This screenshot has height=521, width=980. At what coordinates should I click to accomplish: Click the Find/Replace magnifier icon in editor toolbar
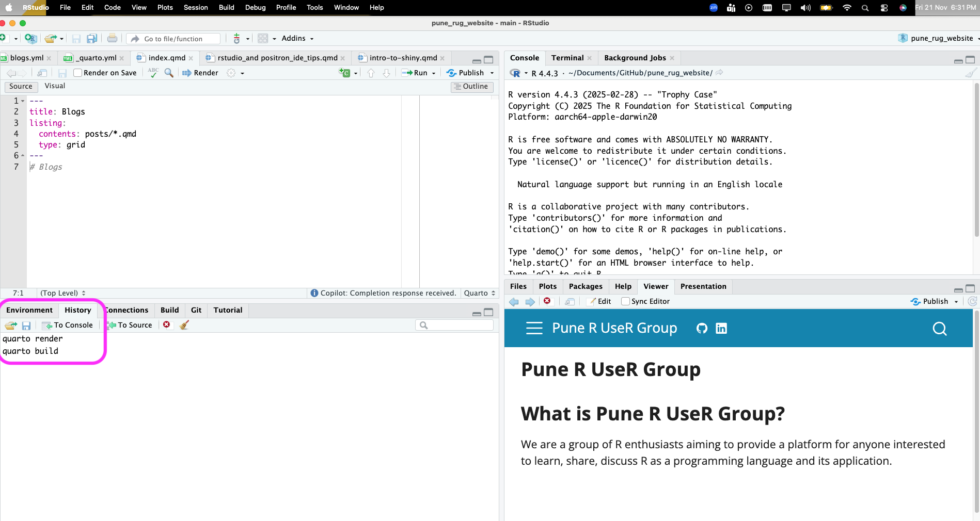point(169,73)
